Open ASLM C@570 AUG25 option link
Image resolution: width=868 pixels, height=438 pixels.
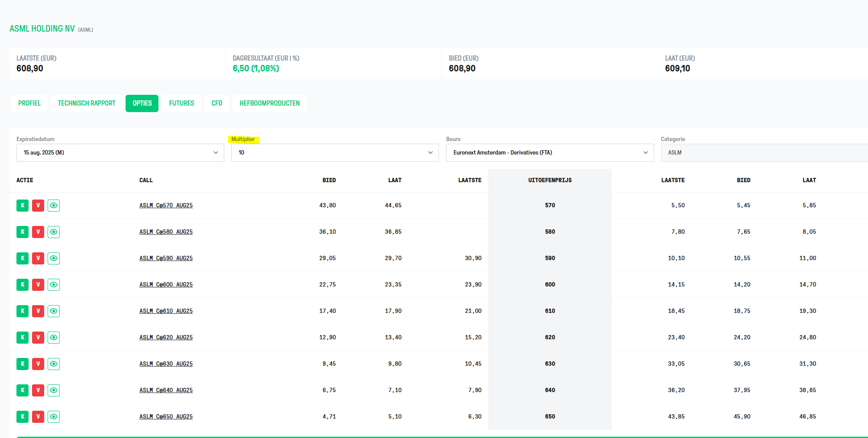166,206
